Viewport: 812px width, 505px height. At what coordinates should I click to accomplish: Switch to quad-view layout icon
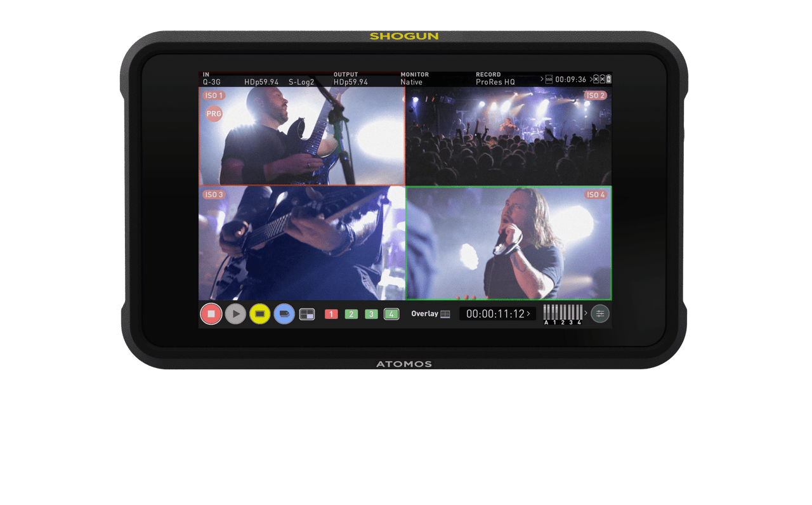tap(307, 314)
